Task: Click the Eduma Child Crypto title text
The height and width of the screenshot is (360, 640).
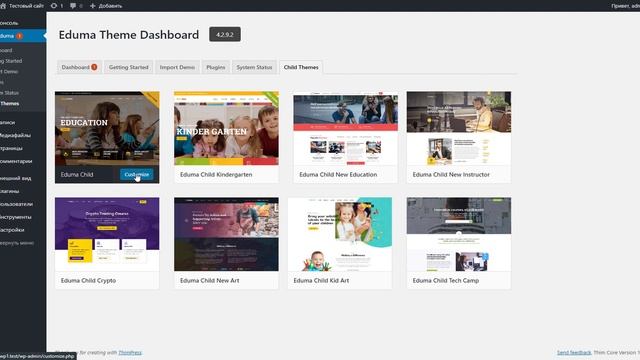Action: (x=88, y=280)
